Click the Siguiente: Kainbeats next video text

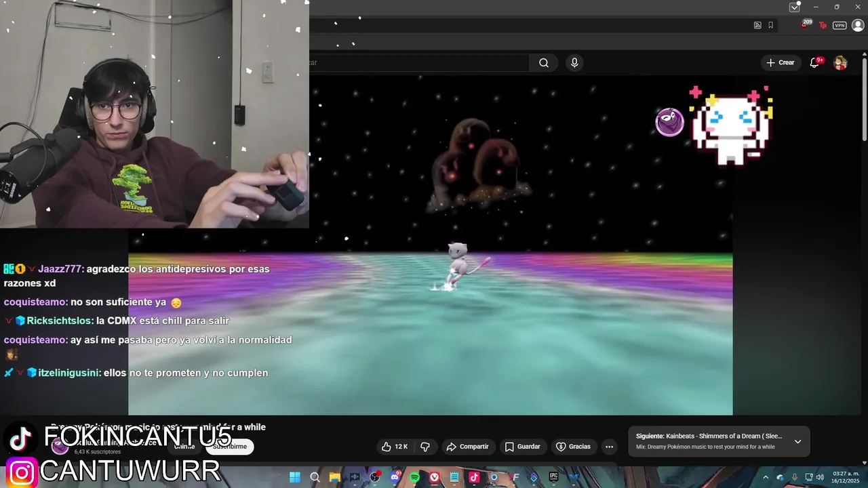click(709, 436)
